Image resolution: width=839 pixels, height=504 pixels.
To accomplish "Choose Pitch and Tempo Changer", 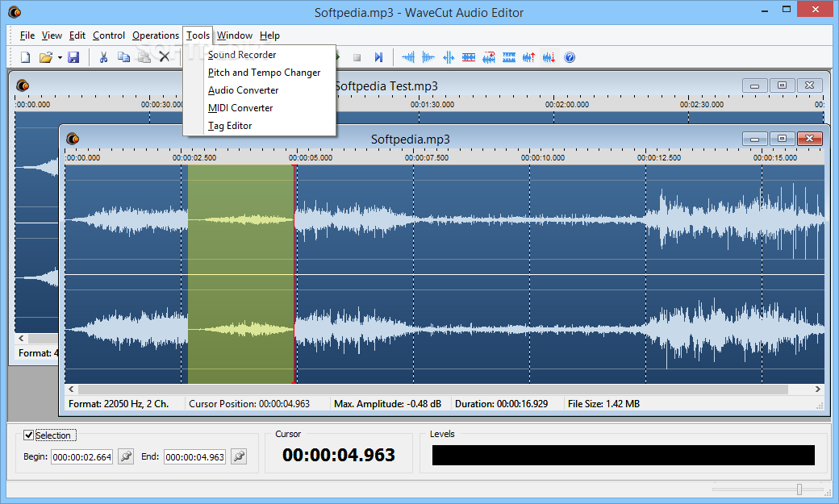I will pyautogui.click(x=260, y=73).
